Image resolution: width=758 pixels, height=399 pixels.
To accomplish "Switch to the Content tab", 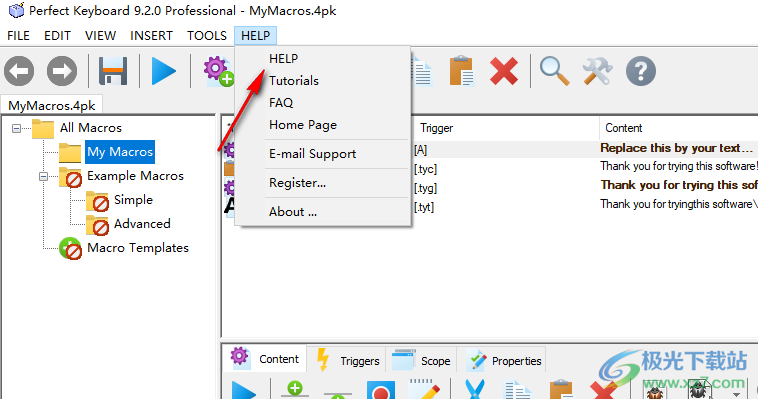I will coord(265,359).
